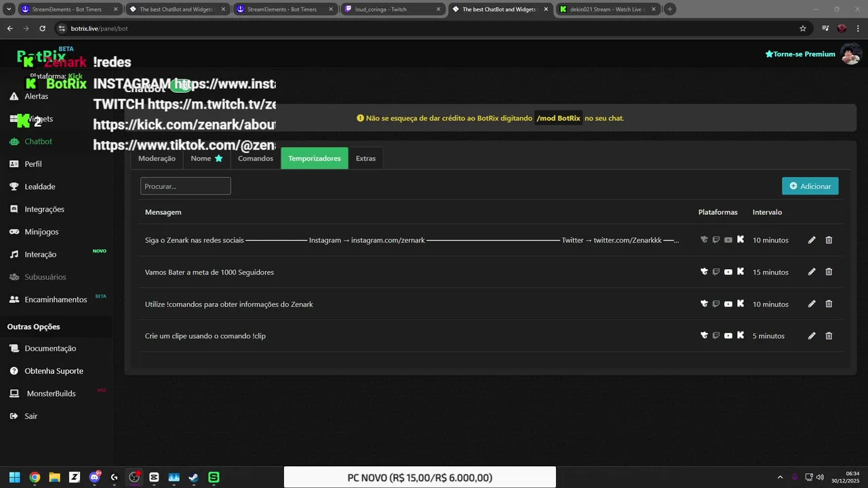The height and width of the screenshot is (488, 868).
Task: Switch to the dekin021 Stream browser tab
Action: tap(608, 9)
